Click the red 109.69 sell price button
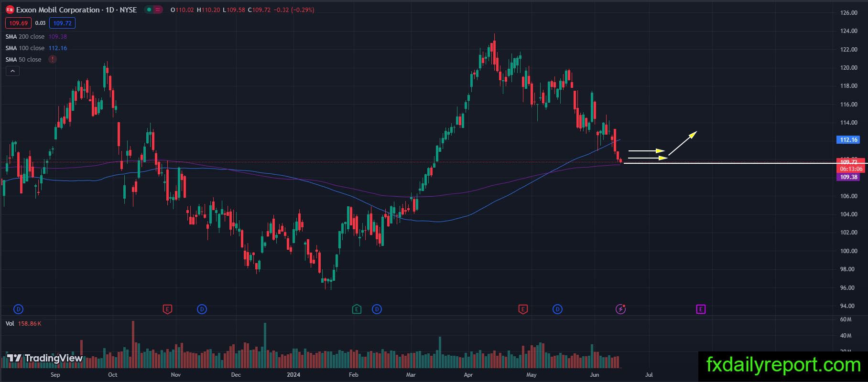The height and width of the screenshot is (382, 868). [18, 23]
